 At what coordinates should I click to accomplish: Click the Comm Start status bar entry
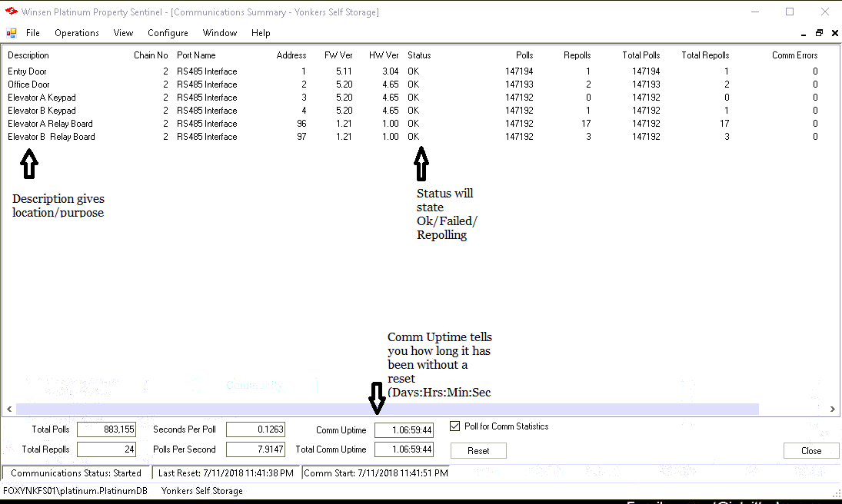376,472
